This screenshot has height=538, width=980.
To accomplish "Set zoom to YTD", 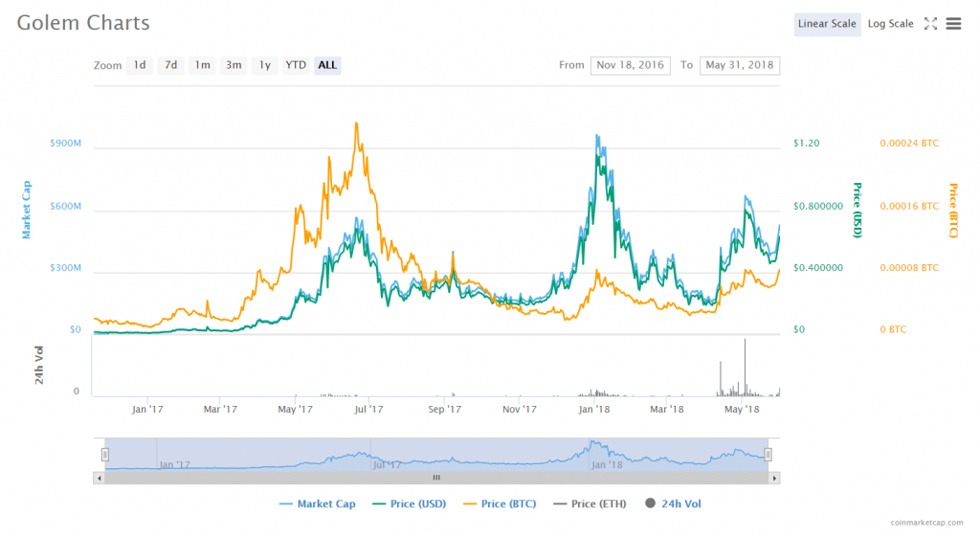I will (296, 65).
